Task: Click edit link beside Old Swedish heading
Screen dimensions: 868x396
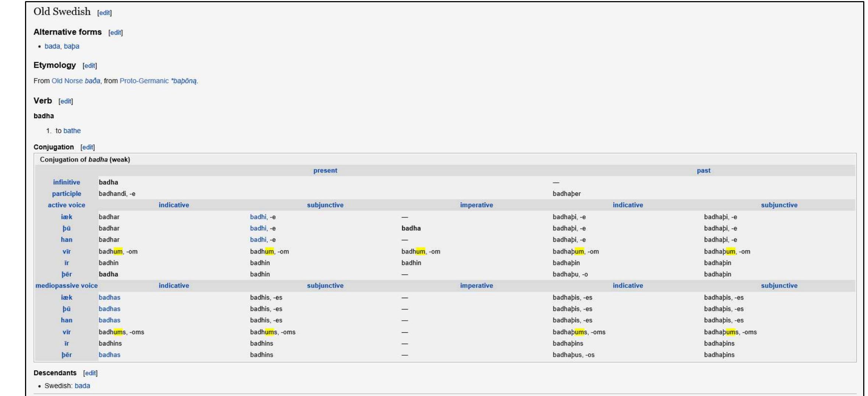Action: 104,13
